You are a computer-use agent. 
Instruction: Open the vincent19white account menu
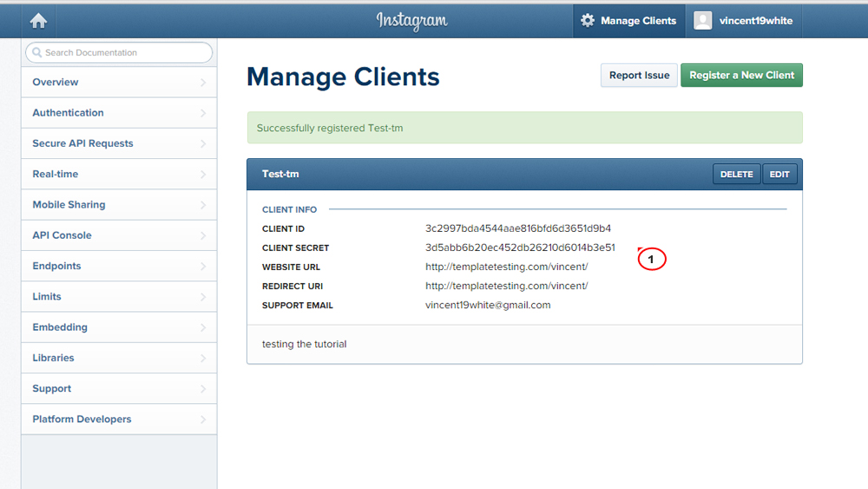coord(744,21)
